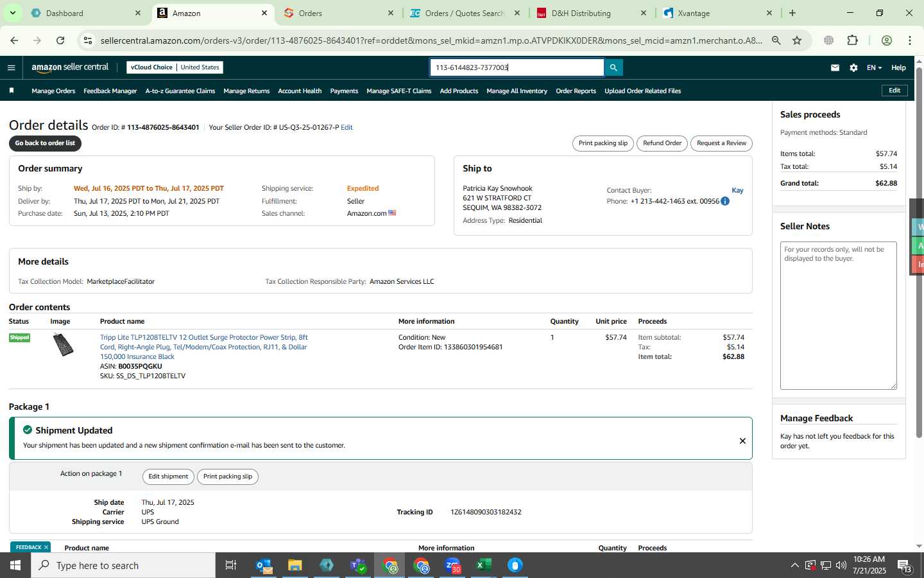924x578 pixels.
Task: Switch to the D&H Distributing tab
Action: [590, 13]
